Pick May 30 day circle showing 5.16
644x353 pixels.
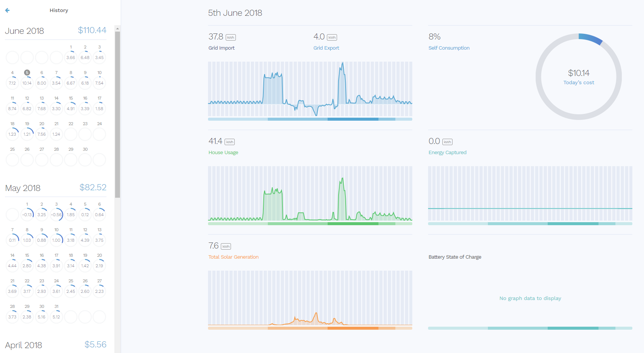pyautogui.click(x=41, y=317)
